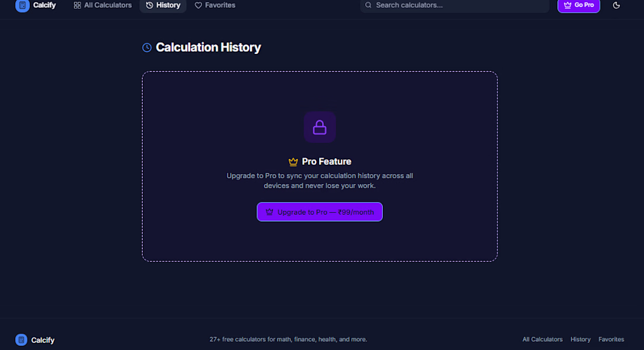Click the Calcify logo icon in header
The height and width of the screenshot is (350, 644).
tap(22, 5)
